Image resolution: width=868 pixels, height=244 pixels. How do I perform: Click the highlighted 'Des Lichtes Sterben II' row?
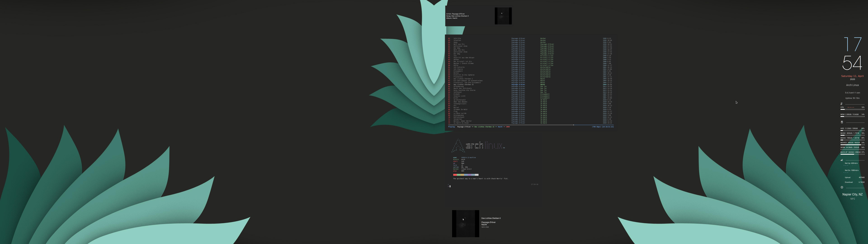click(x=463, y=85)
